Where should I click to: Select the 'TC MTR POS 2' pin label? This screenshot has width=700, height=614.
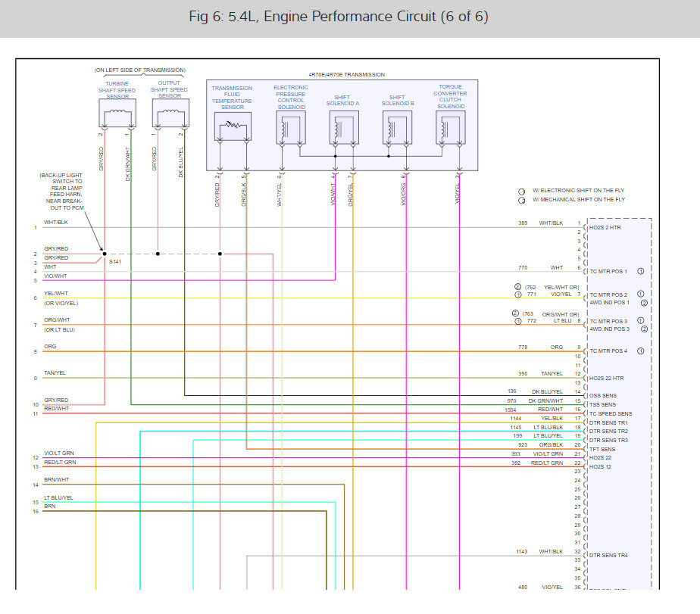608,295
